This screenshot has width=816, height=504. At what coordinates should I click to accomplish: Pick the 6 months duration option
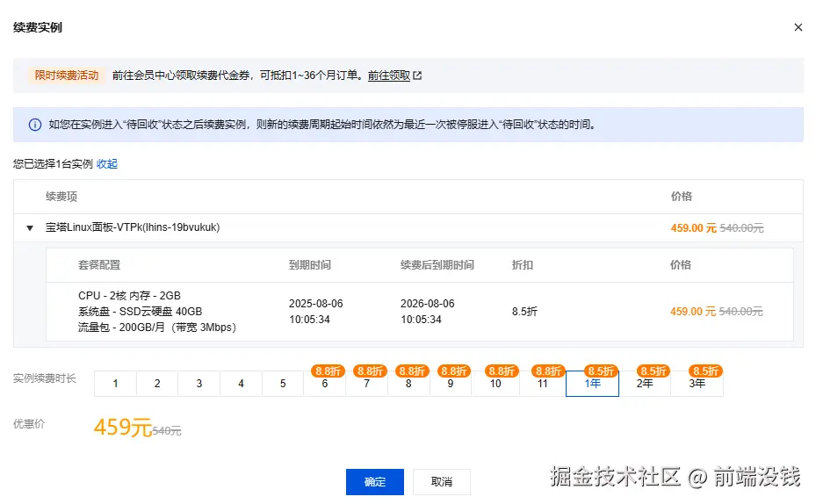[x=325, y=384]
